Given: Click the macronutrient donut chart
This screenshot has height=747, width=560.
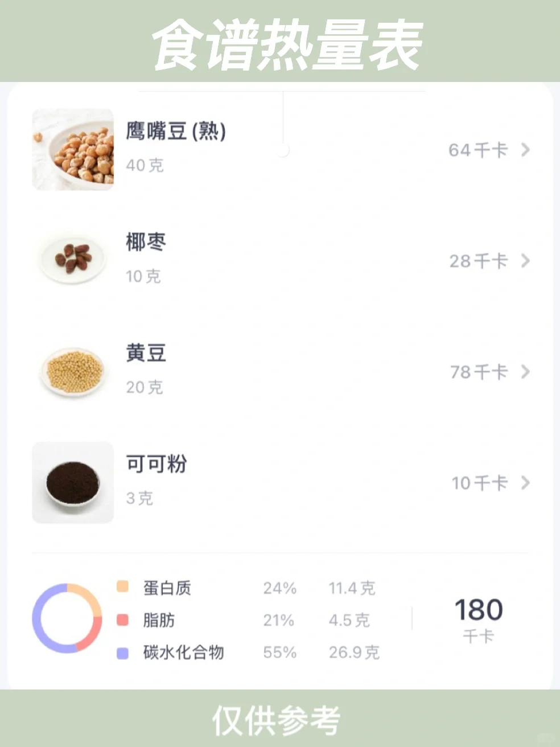Looking at the screenshot, I should click(67, 618).
